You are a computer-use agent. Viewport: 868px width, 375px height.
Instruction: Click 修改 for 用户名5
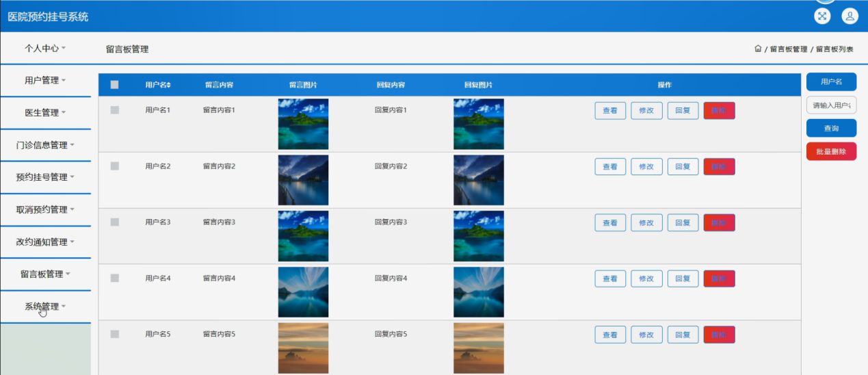(x=646, y=335)
